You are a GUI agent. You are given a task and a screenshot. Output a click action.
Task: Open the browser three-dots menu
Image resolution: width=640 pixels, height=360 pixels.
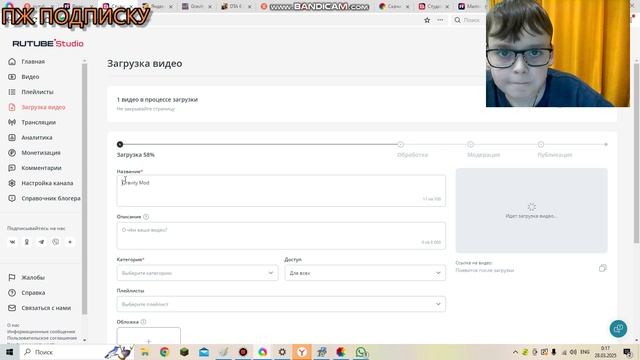440,20
